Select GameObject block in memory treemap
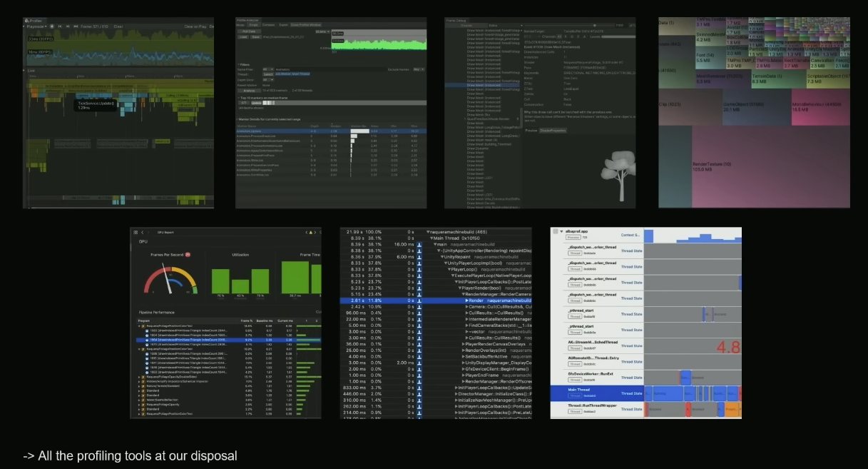The image size is (868, 469). (755, 107)
